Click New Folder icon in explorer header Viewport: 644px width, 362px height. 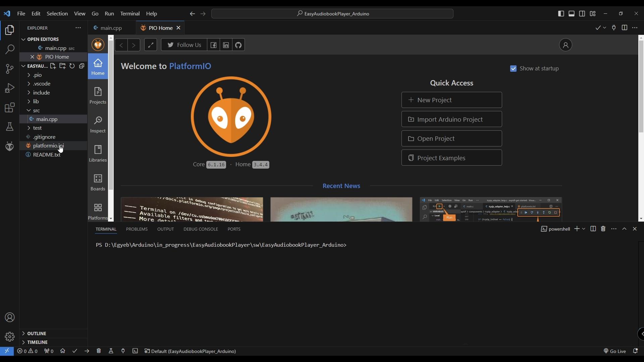tap(62, 66)
